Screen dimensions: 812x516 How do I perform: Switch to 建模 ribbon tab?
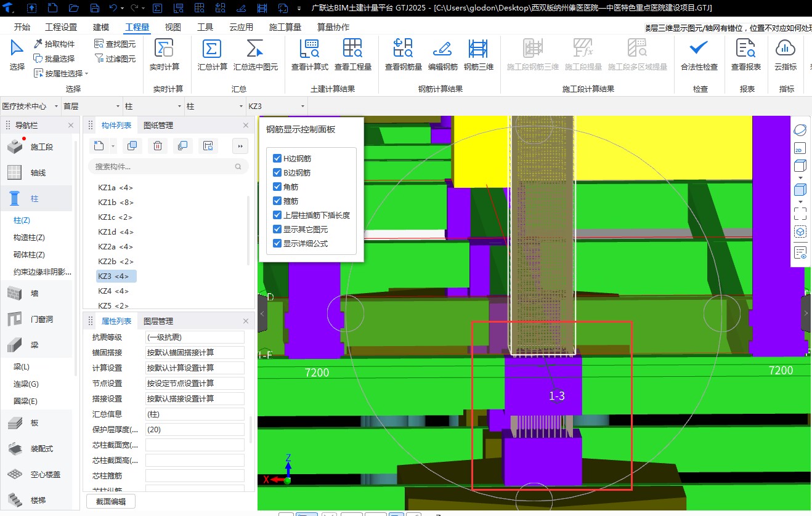(x=101, y=27)
